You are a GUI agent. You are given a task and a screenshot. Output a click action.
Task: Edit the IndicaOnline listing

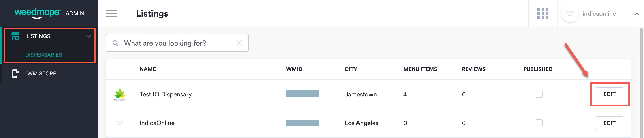point(610,123)
